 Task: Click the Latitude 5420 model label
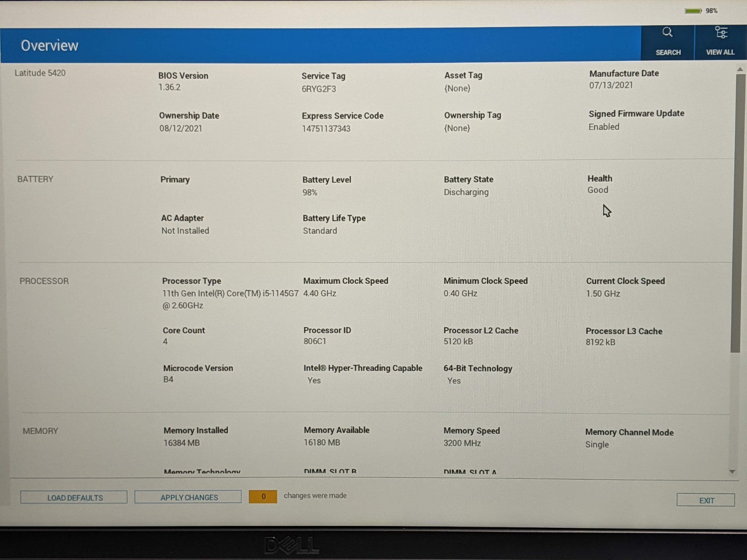tap(40, 73)
